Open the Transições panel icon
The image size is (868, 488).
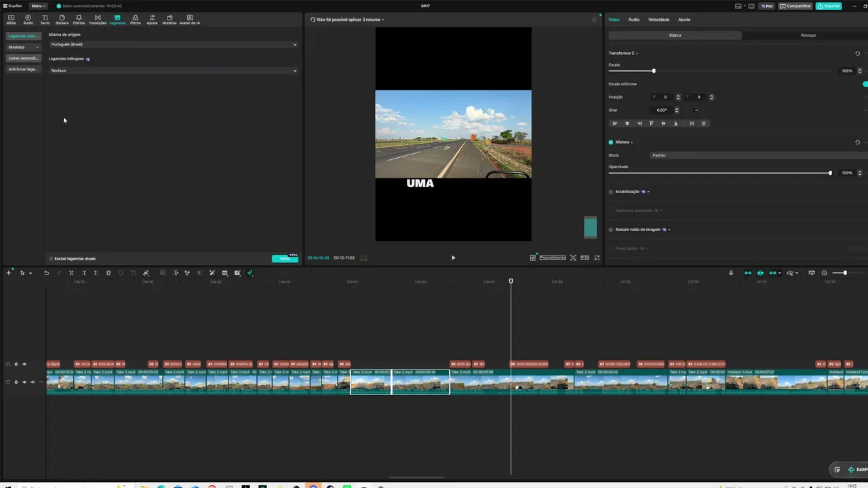click(x=98, y=20)
